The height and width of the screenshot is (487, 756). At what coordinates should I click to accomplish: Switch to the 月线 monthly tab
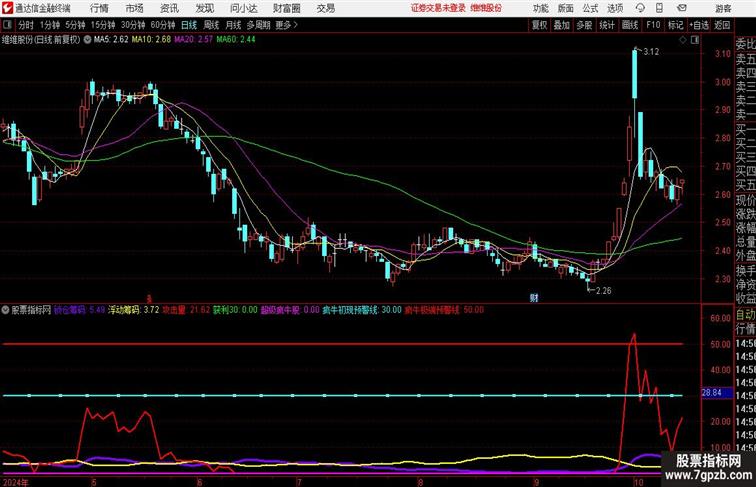(233, 25)
